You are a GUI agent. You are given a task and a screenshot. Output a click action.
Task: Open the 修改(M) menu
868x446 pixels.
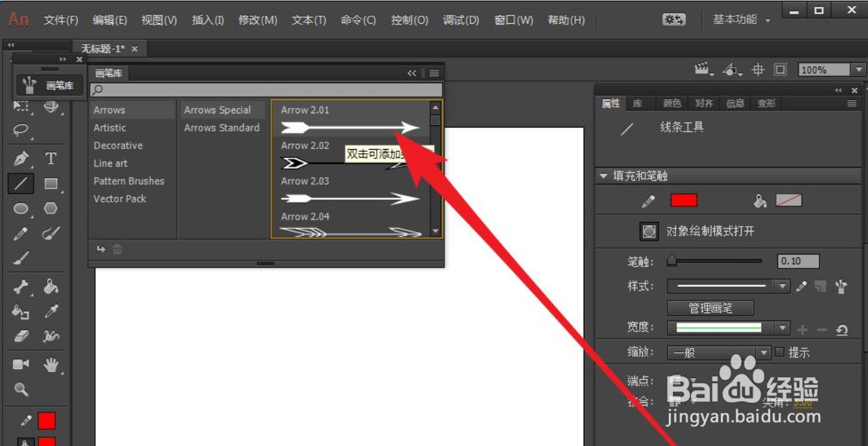[x=258, y=20]
